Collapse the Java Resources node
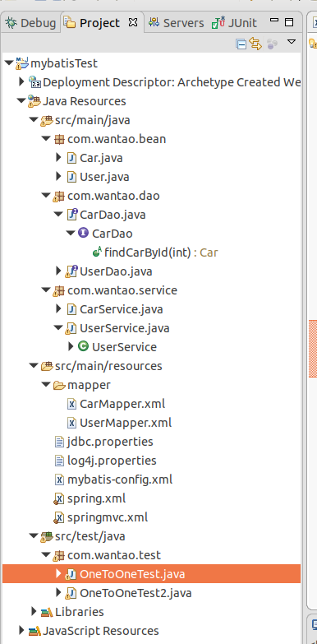The image size is (317, 644). [21, 101]
